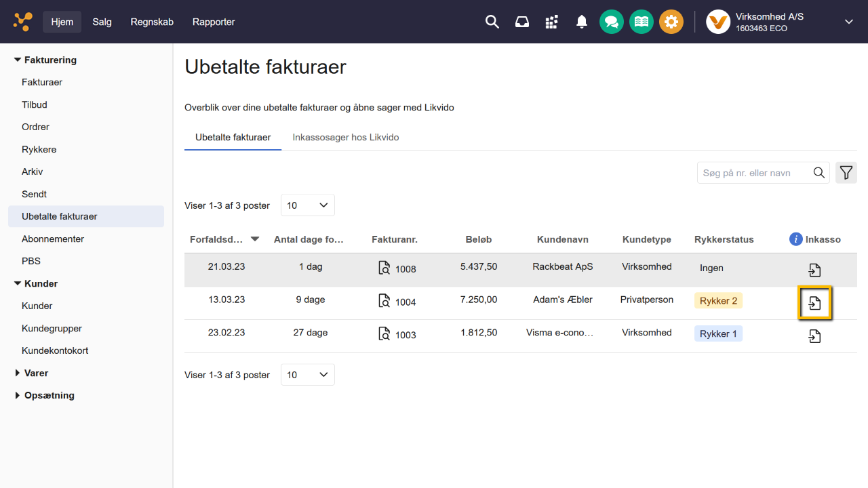Open the global search magnifier icon
Image resolution: width=868 pixels, height=488 pixels.
click(492, 21)
